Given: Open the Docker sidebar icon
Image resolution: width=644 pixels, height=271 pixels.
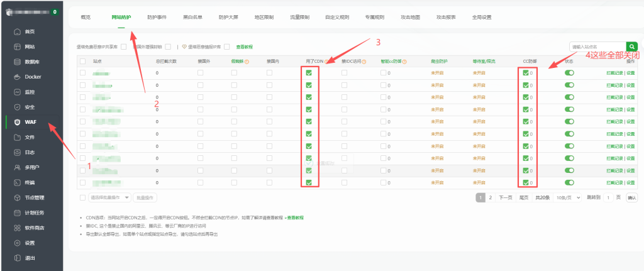Looking at the screenshot, I should click(17, 77).
